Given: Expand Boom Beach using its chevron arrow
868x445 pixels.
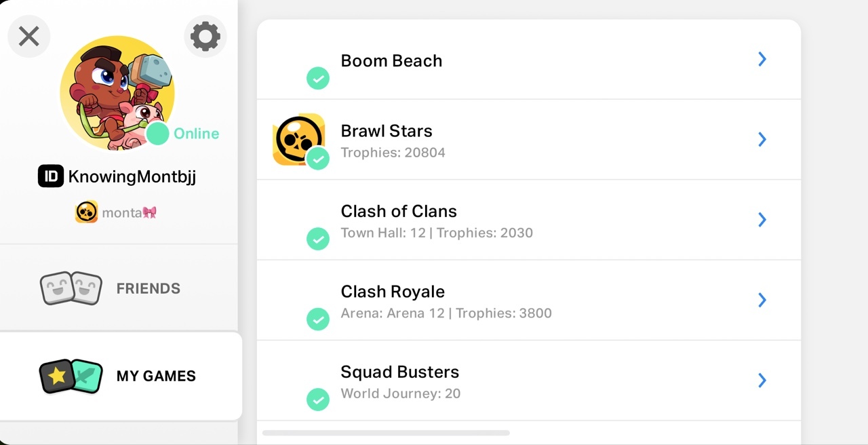Looking at the screenshot, I should point(762,60).
